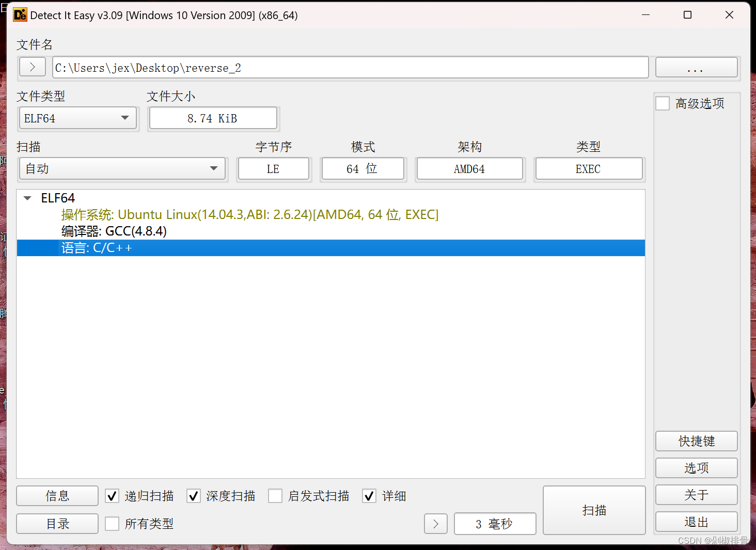The width and height of the screenshot is (756, 550).
Task: Click the 关于 about button
Action: 696,495
